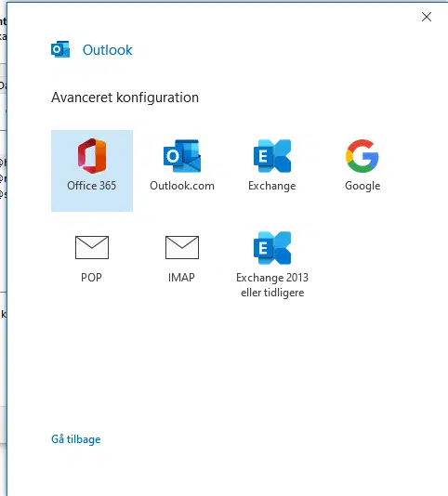The width and height of the screenshot is (448, 496).
Task: Click the IMAP text label
Action: click(181, 278)
